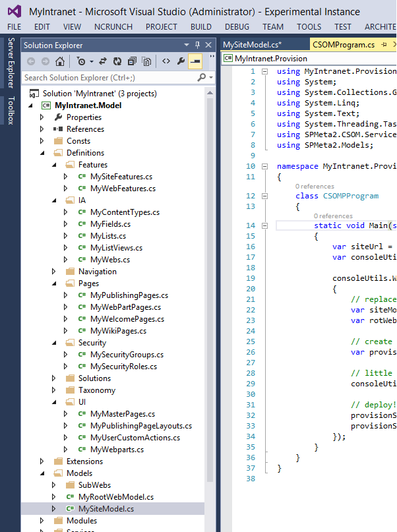
Task: Expand the Properties node
Action: click(x=42, y=117)
